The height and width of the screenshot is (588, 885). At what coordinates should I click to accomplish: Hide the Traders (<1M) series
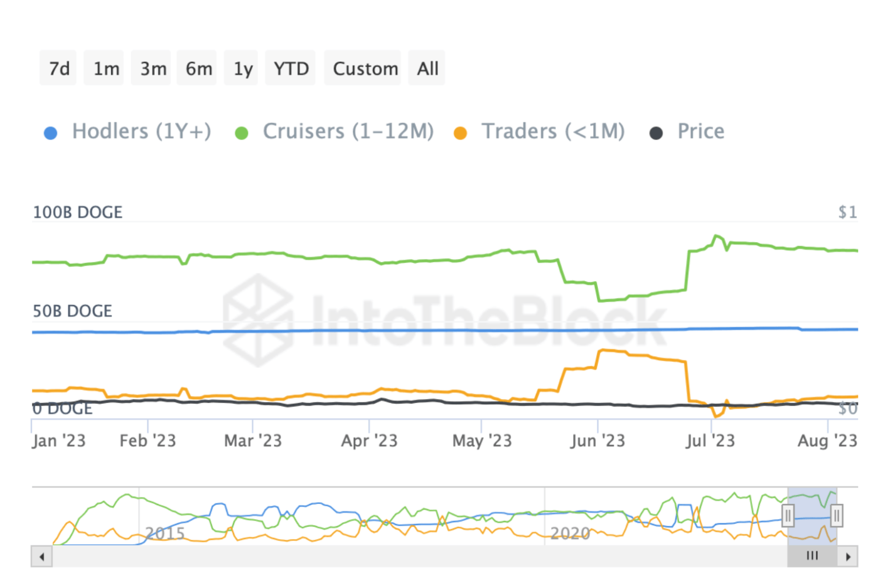point(552,132)
